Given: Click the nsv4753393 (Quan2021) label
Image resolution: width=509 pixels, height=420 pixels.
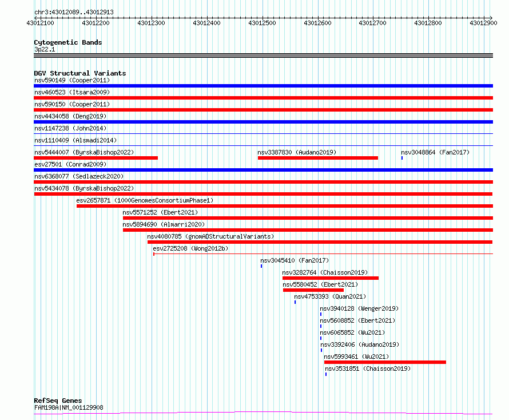Looking at the screenshot, I should coord(330,296).
